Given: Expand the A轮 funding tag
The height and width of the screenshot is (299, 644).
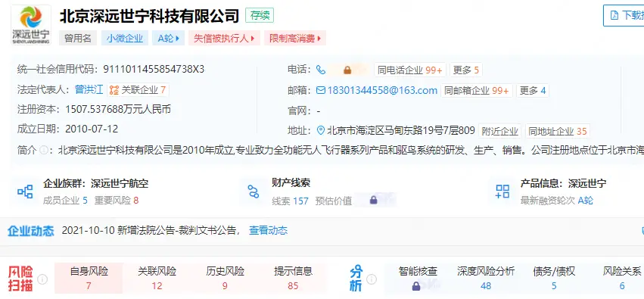Looking at the screenshot, I should coord(169,38).
